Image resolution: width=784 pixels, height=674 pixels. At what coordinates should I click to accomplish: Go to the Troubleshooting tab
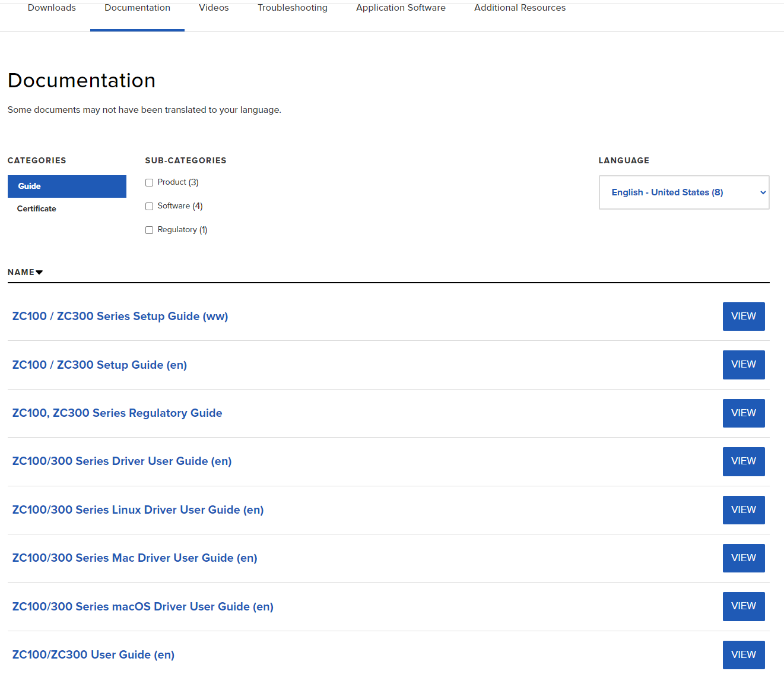[293, 8]
